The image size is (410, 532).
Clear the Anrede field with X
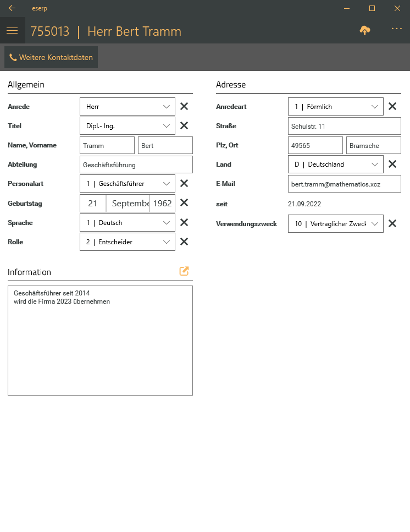184,107
